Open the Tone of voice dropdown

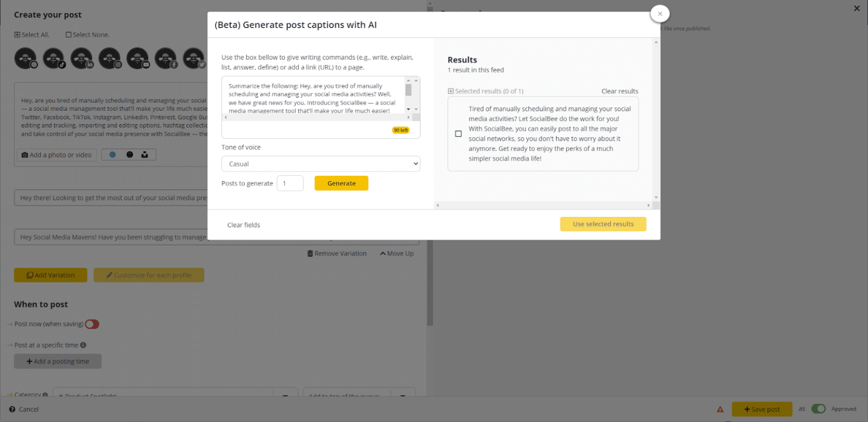320,163
